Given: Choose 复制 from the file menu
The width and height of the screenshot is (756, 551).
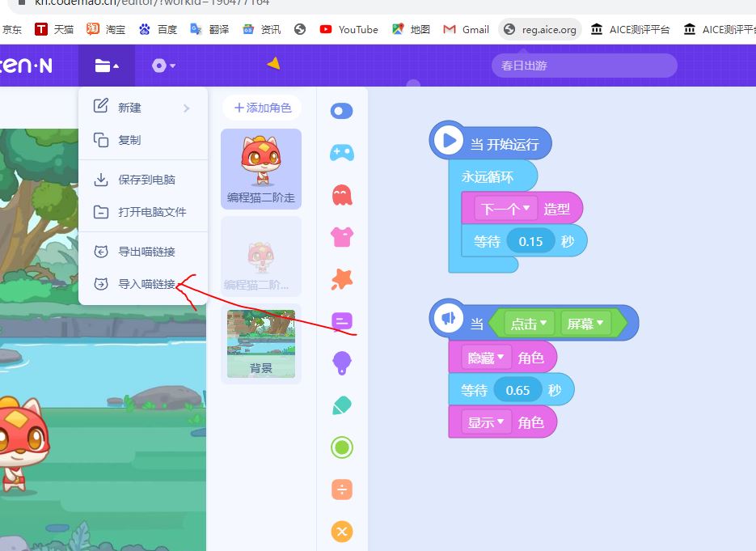Looking at the screenshot, I should [x=143, y=140].
